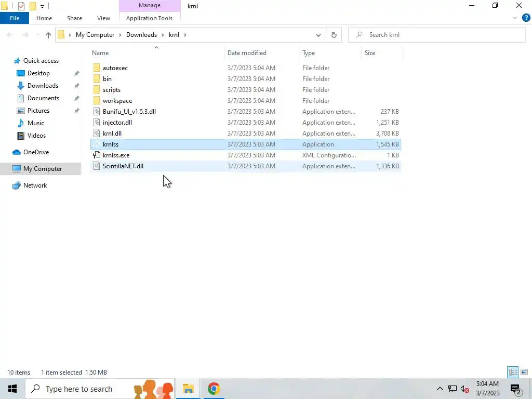Viewport: 532px width, 399px height.
Task: Expand the chevron after My Computer in path
Action: coord(120,35)
